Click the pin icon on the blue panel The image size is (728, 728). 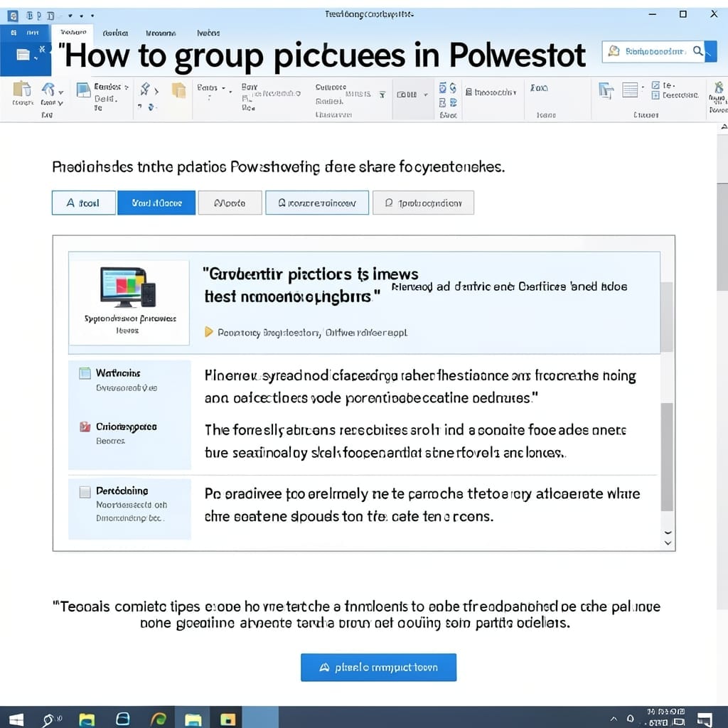(x=42, y=49)
